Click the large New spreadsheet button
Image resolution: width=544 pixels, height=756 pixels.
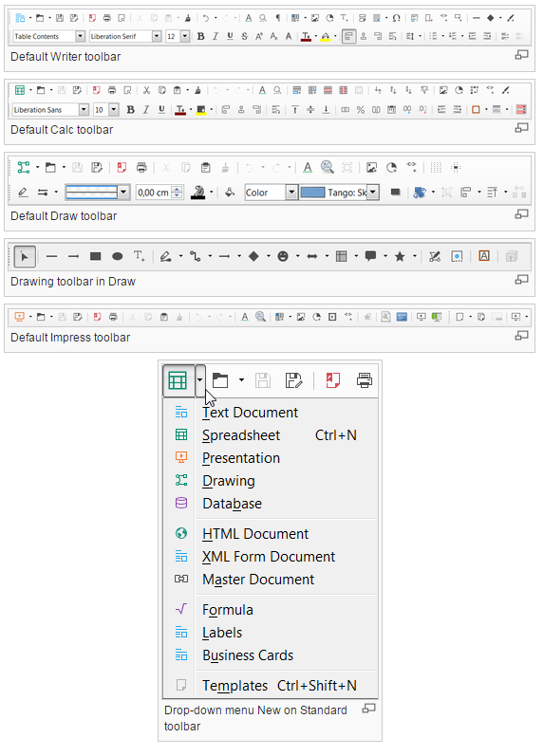[178, 380]
